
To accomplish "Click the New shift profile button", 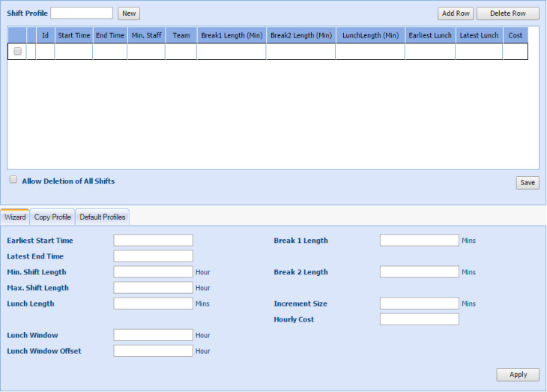I will [x=129, y=13].
